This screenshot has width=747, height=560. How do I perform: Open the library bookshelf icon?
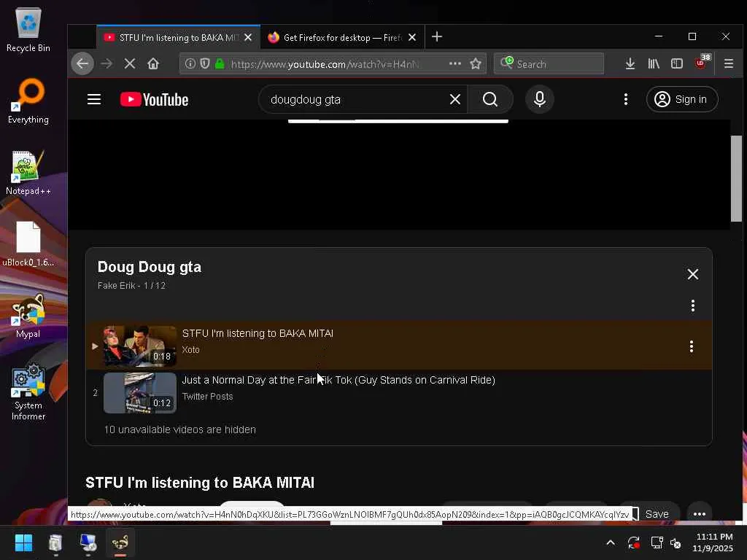click(654, 63)
